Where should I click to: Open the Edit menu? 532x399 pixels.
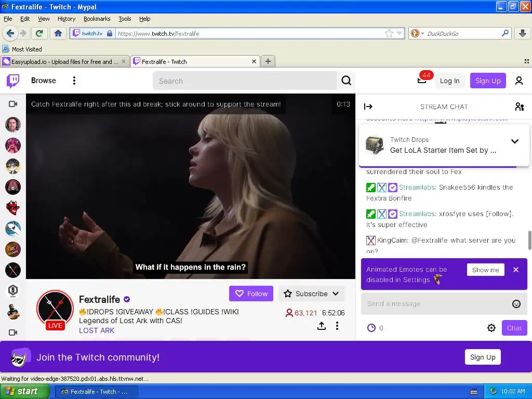point(25,19)
